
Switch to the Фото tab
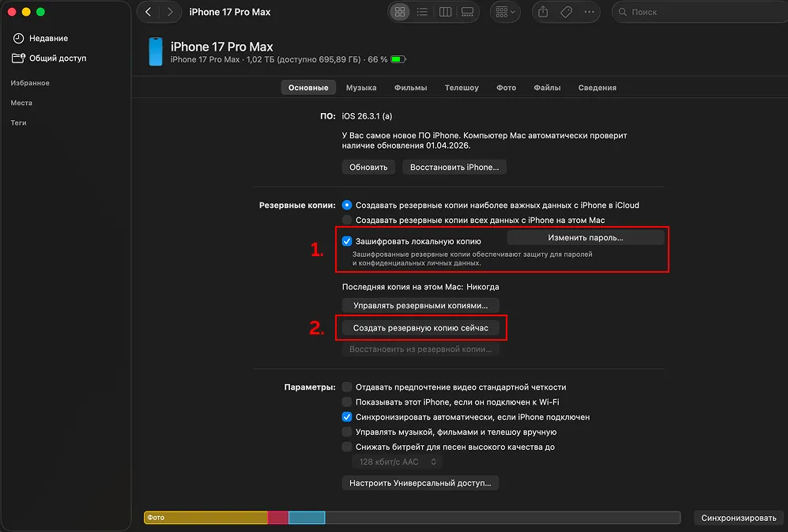pos(506,88)
